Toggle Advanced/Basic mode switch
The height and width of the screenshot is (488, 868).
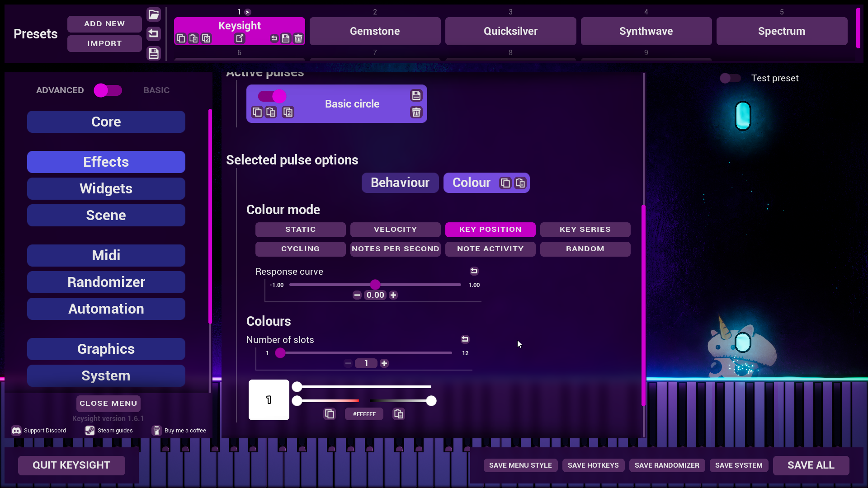108,90
